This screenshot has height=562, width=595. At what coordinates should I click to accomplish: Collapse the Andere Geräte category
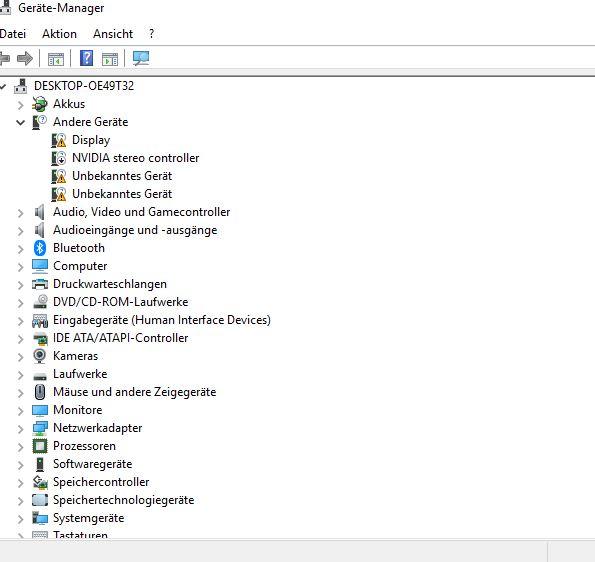click(20, 123)
